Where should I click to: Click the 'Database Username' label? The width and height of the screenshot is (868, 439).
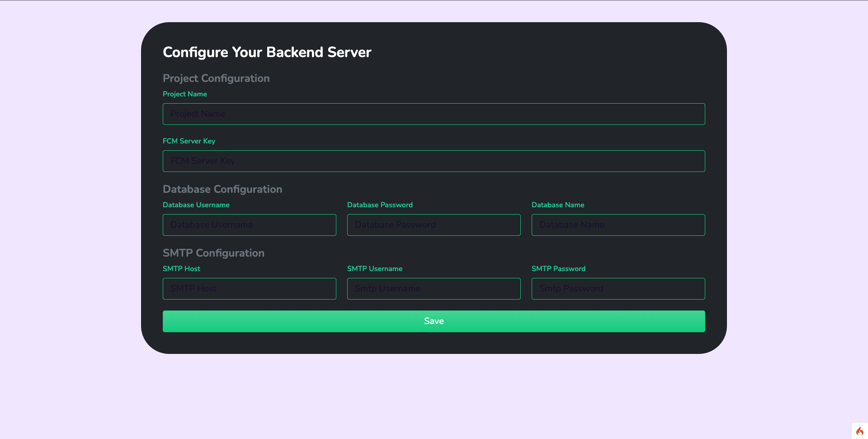(196, 205)
